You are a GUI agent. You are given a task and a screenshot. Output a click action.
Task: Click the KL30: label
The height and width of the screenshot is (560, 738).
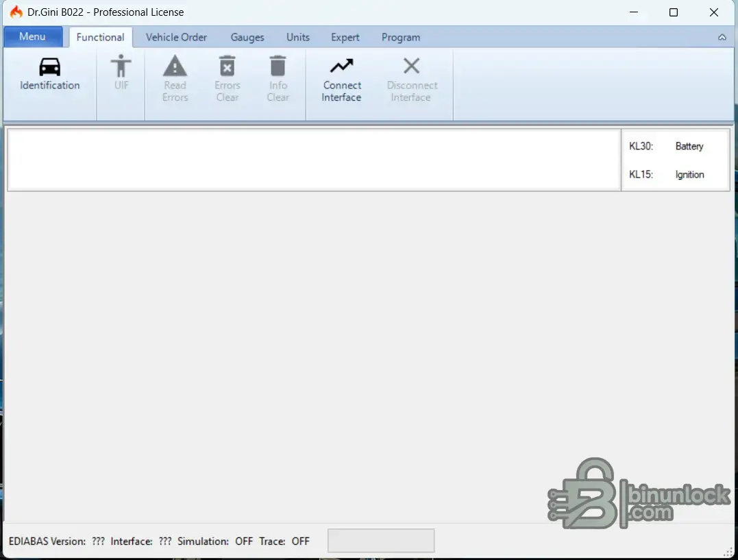641,146
